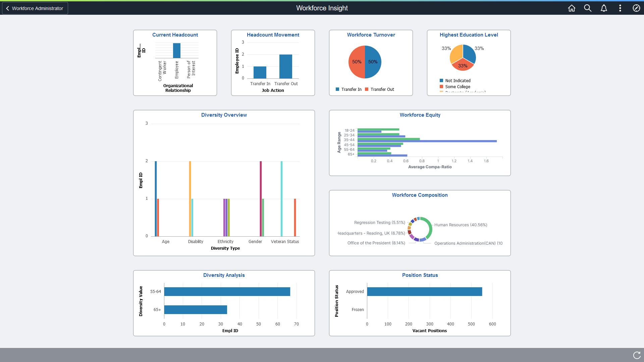The width and height of the screenshot is (644, 362).
Task: Click the Refresh icon at bottom right
Action: pos(636,355)
